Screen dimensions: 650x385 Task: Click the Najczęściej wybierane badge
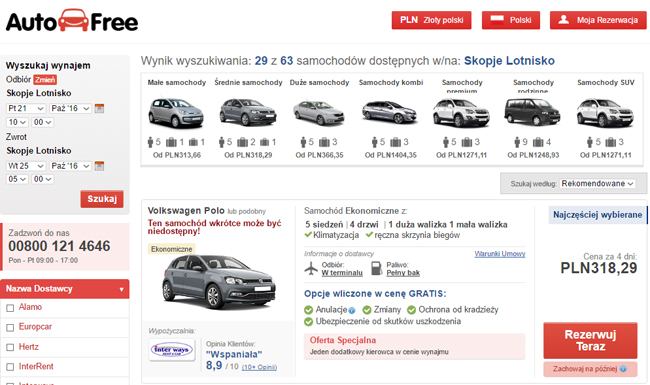pyautogui.click(x=597, y=215)
